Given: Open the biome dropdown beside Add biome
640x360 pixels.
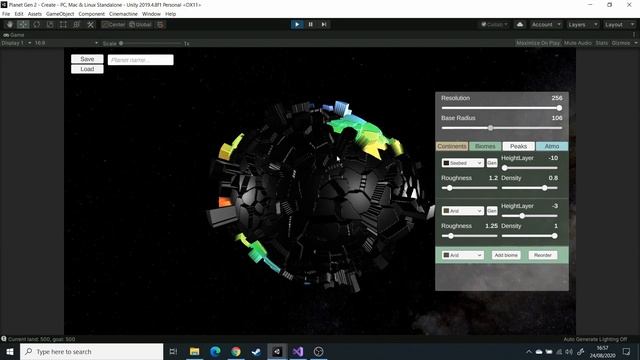Looking at the screenshot, I should pos(462,255).
